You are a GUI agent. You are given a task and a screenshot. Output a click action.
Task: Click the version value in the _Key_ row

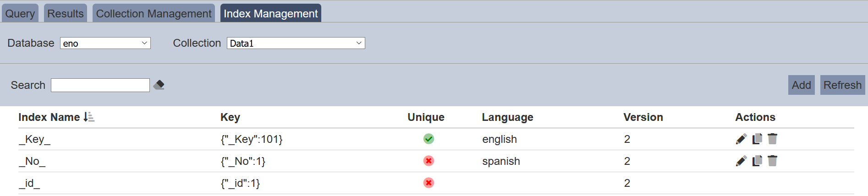point(627,139)
